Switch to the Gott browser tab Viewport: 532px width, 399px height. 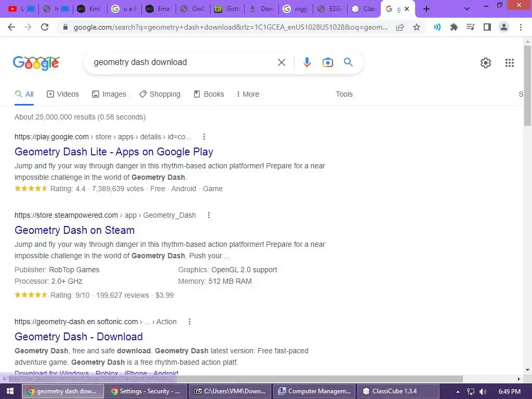click(x=228, y=9)
